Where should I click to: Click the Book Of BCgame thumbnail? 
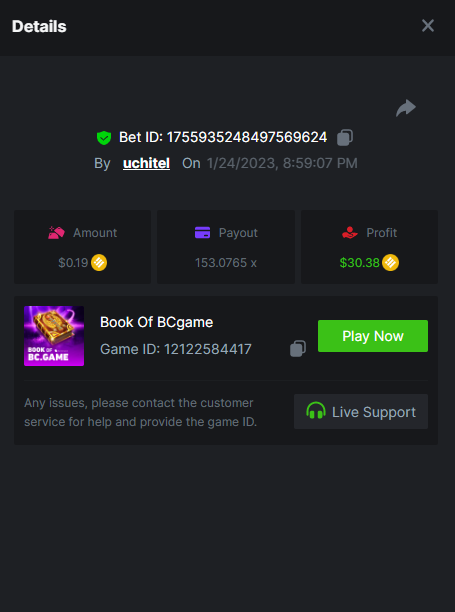54,336
